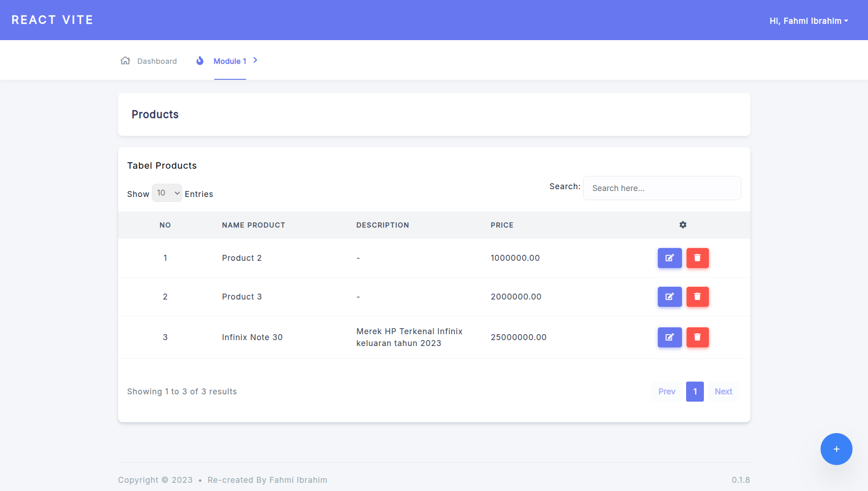Screen dimensions: 868x491
Task: Edit the Infinix Note 30 entry
Action: point(669,337)
